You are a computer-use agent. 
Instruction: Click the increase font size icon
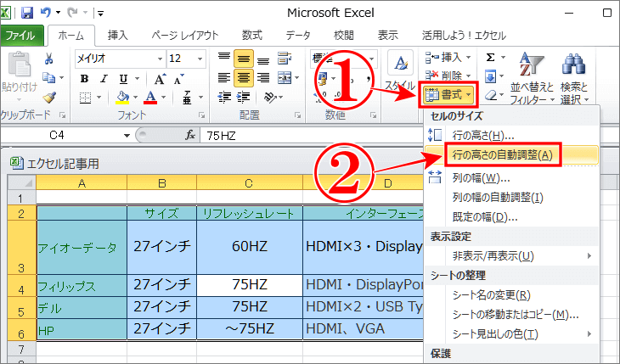pos(160,79)
